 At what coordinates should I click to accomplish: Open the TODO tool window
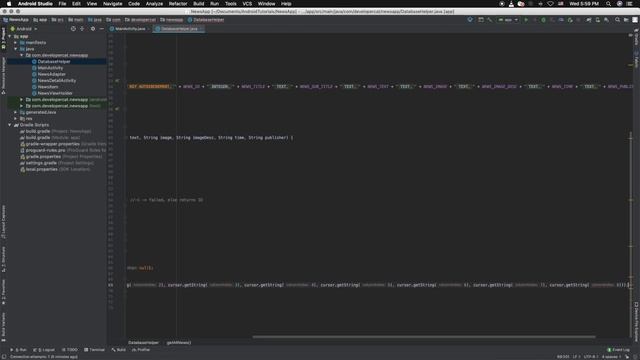point(70,350)
